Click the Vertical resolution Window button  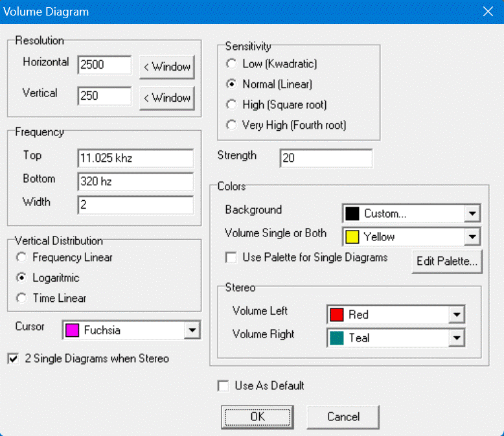point(166,98)
